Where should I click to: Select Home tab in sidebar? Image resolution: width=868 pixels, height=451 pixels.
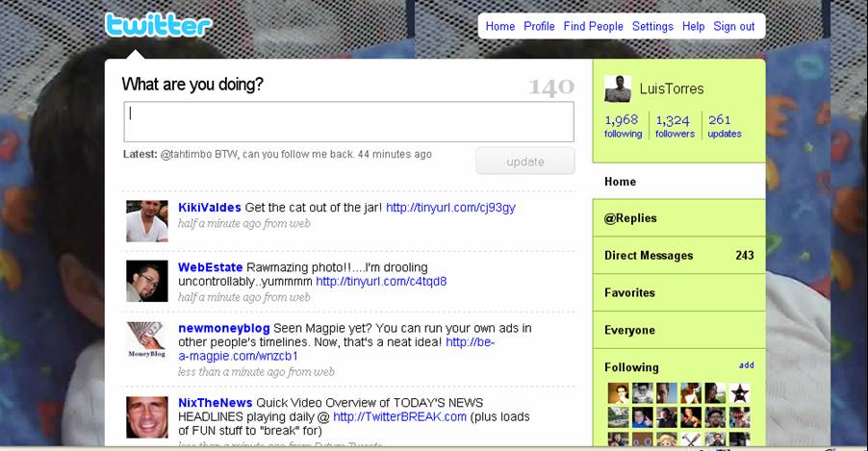[678, 181]
